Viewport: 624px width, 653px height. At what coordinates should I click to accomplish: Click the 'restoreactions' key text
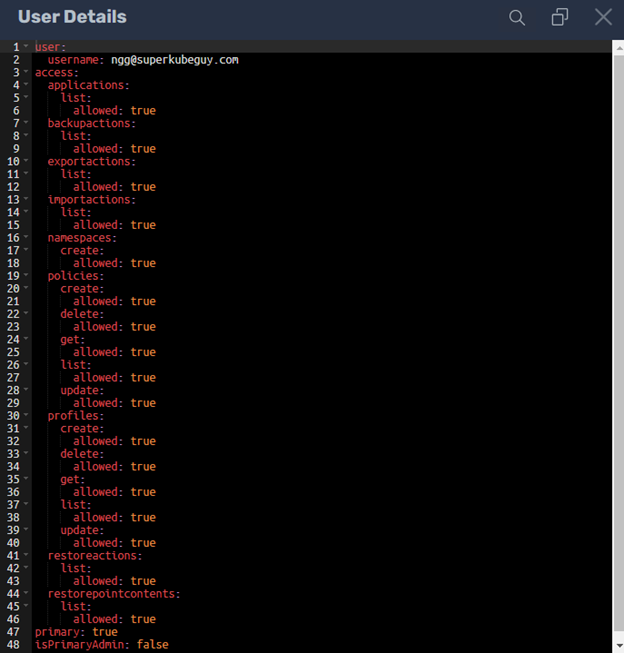(92, 556)
